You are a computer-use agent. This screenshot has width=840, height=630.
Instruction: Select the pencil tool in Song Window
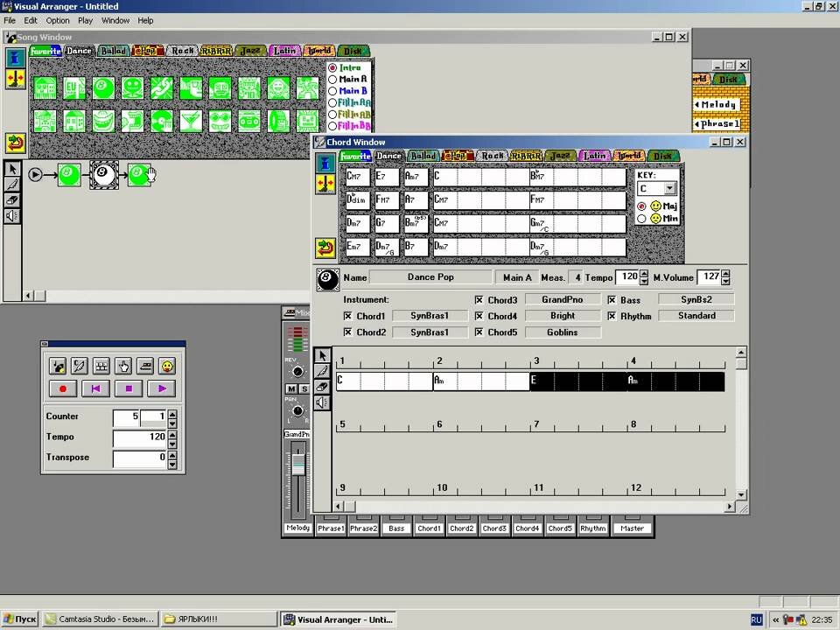pyautogui.click(x=12, y=185)
